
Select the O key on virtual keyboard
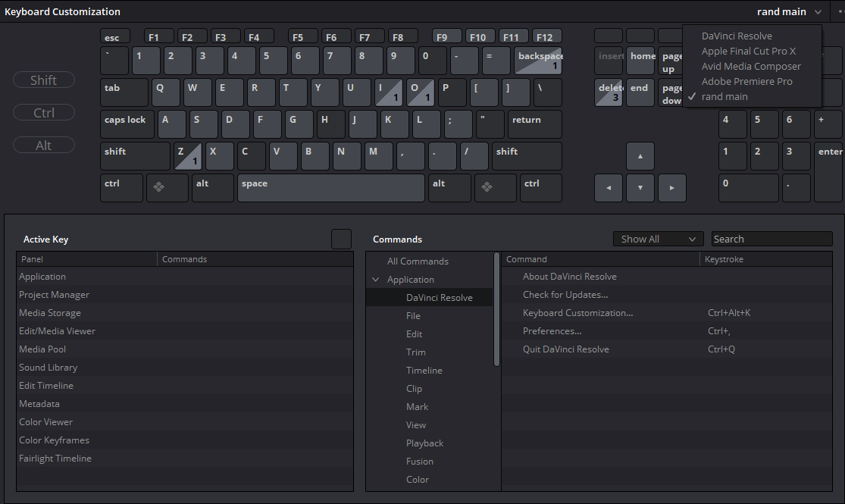coord(421,92)
